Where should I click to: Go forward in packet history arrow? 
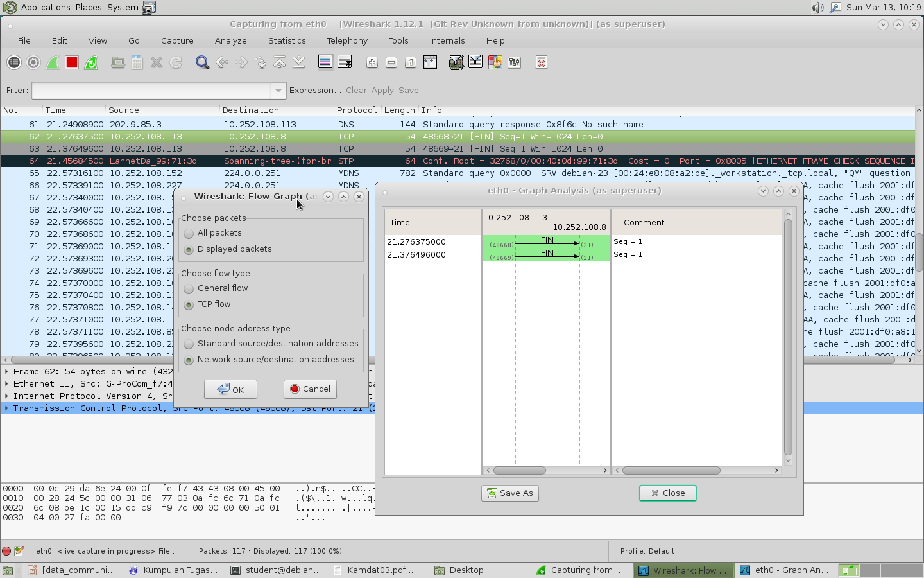click(x=241, y=62)
